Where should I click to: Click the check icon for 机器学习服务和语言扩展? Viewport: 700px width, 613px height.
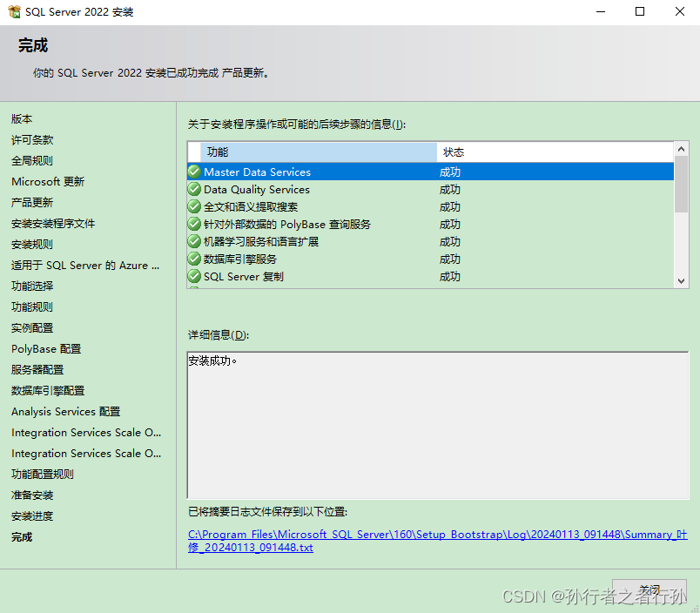point(193,241)
